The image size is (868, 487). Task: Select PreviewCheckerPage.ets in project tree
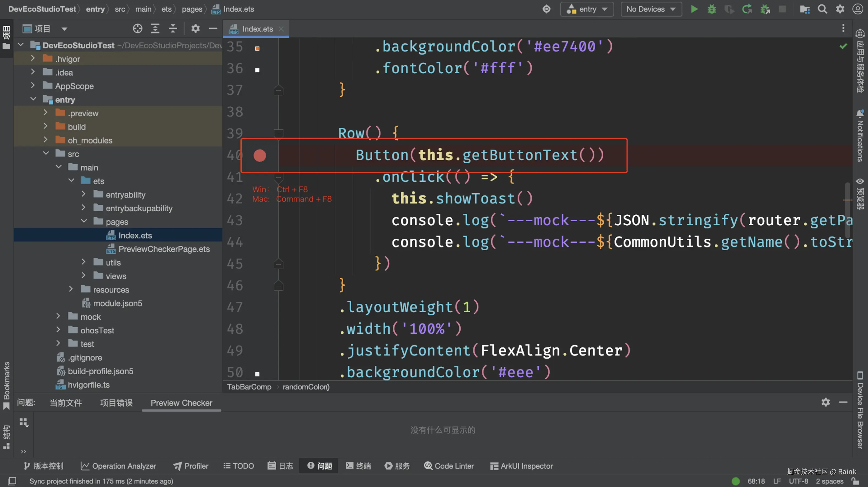164,249
